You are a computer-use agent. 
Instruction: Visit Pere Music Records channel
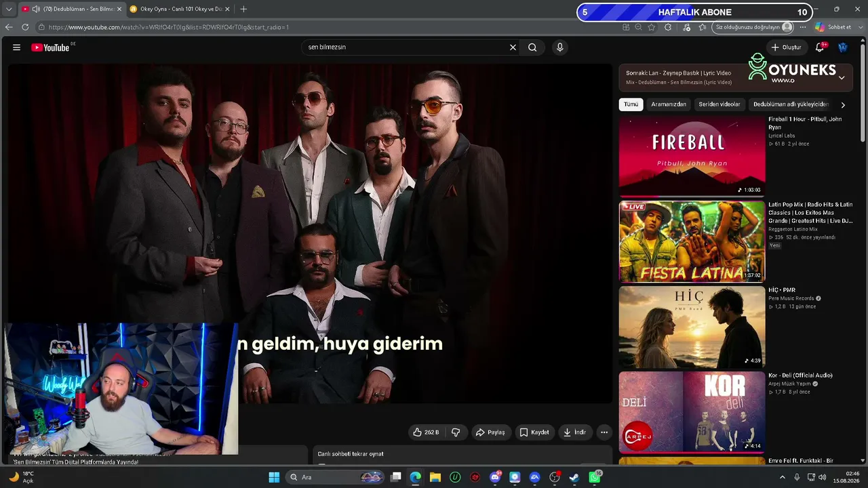tap(791, 298)
